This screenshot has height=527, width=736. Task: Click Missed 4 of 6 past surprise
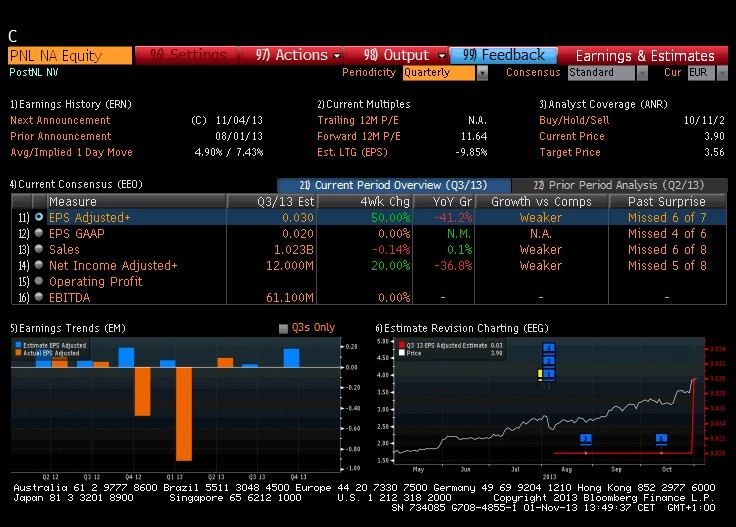[x=667, y=234]
